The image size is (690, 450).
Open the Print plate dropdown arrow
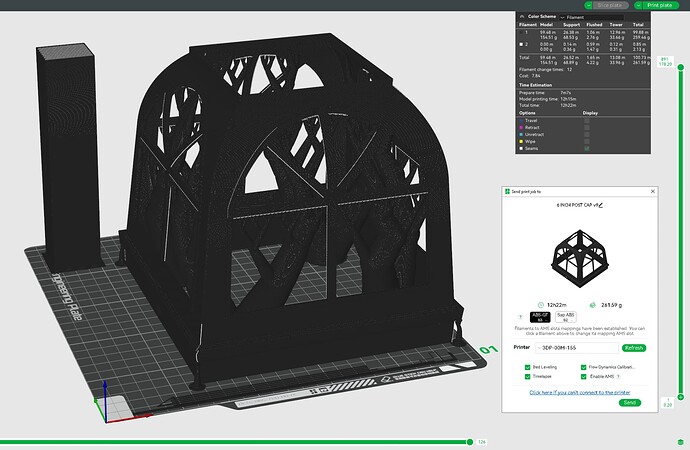tap(639, 5)
